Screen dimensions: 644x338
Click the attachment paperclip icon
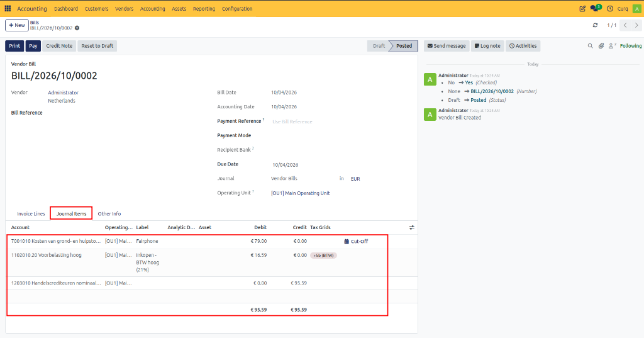pyautogui.click(x=601, y=46)
